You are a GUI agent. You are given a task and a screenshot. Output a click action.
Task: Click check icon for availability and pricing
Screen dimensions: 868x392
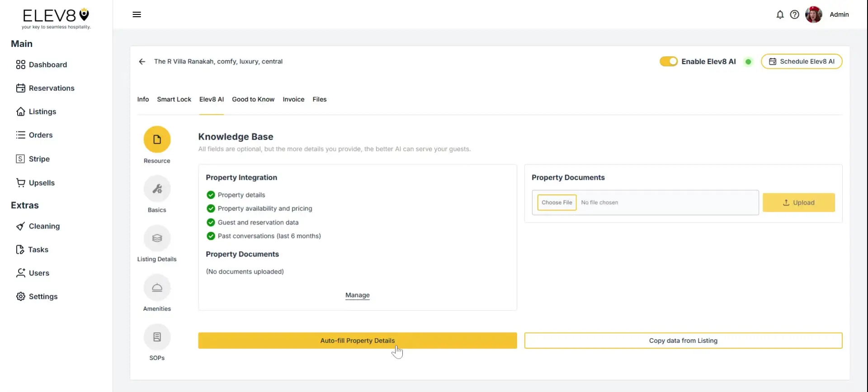pos(211,209)
